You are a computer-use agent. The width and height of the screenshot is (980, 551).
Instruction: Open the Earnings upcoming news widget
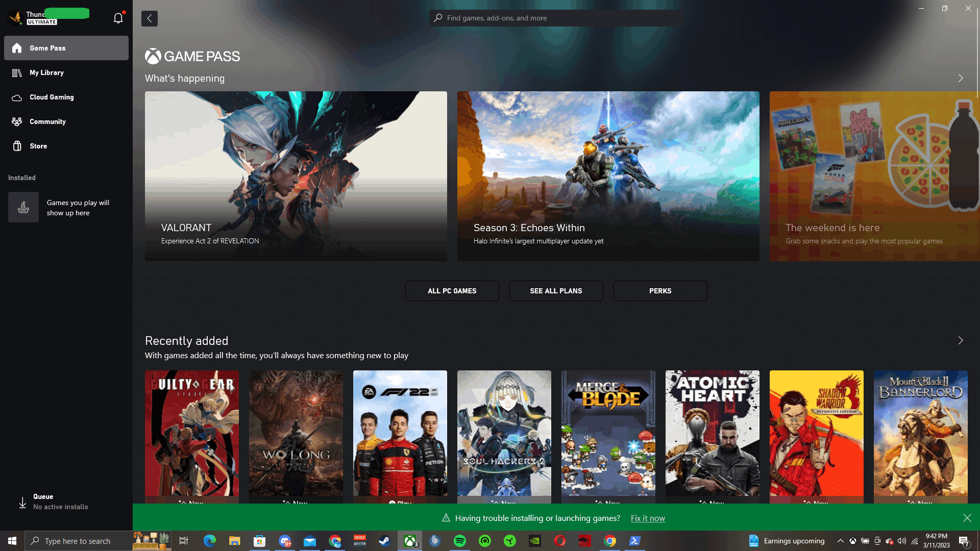click(787, 541)
